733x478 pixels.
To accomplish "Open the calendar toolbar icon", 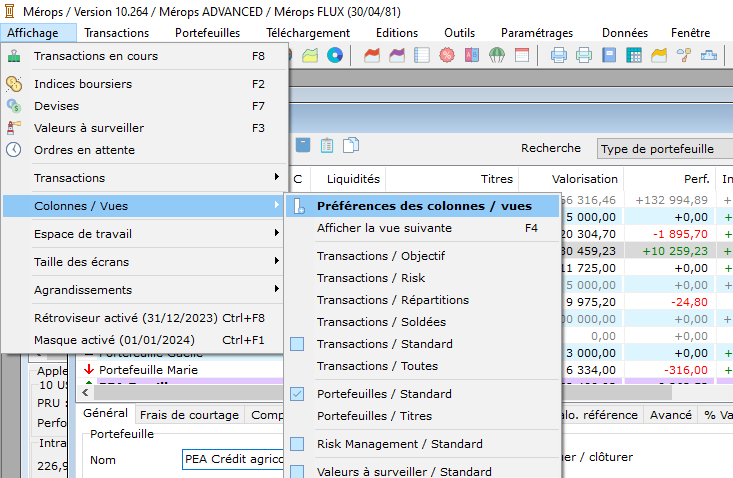I will tap(522, 56).
